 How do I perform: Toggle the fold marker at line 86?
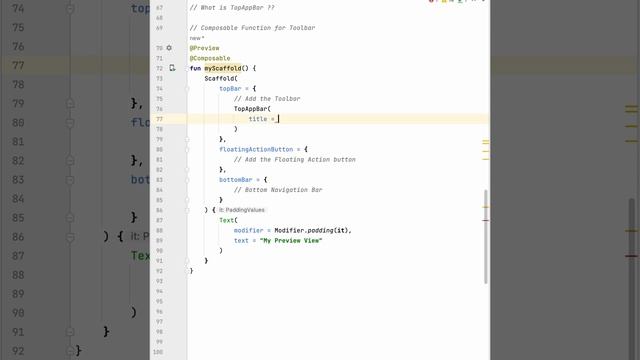pyautogui.click(x=187, y=210)
